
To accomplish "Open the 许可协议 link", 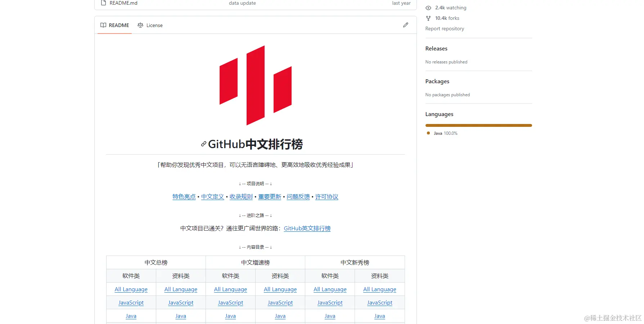I will [327, 197].
